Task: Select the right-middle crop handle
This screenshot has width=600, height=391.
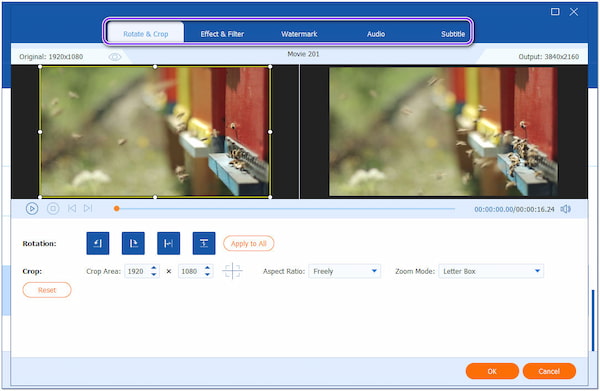Action: click(270, 132)
